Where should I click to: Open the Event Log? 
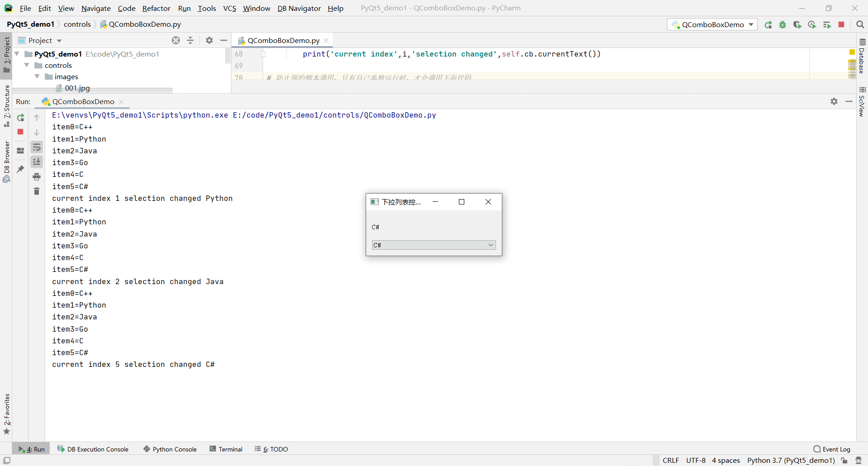[832, 449]
